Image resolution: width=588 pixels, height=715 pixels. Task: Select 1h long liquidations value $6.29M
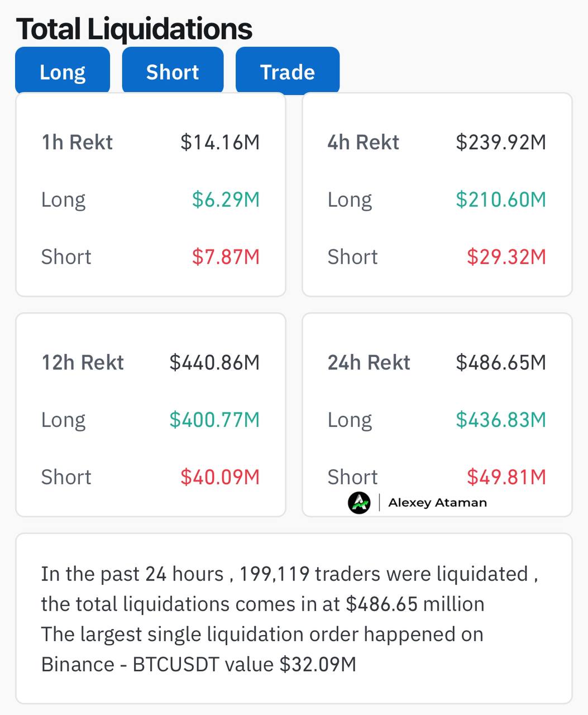click(x=226, y=199)
